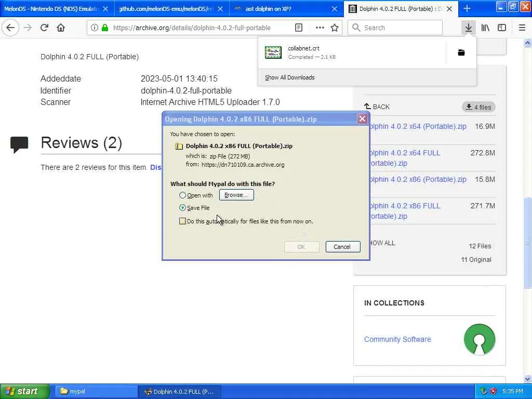
Task: Show site information icon in address bar
Action: click(95, 28)
